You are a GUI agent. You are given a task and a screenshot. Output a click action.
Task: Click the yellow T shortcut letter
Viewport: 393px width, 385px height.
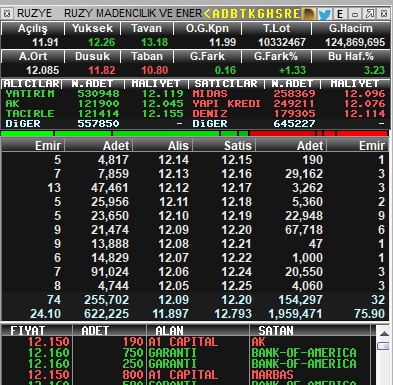click(243, 14)
